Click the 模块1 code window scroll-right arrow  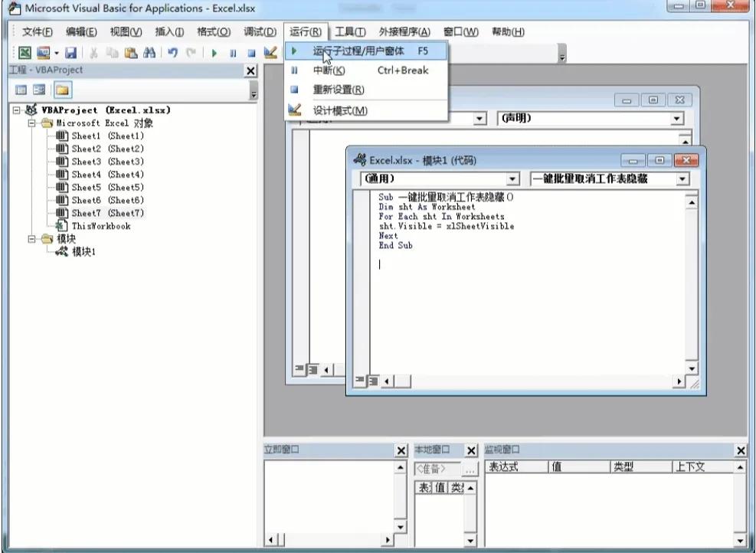[x=679, y=381]
